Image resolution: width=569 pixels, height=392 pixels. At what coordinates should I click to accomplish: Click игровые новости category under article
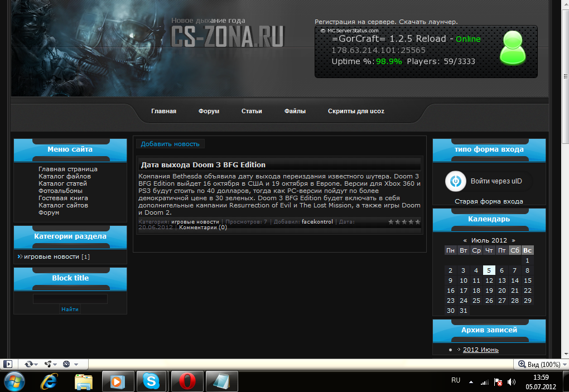(195, 221)
